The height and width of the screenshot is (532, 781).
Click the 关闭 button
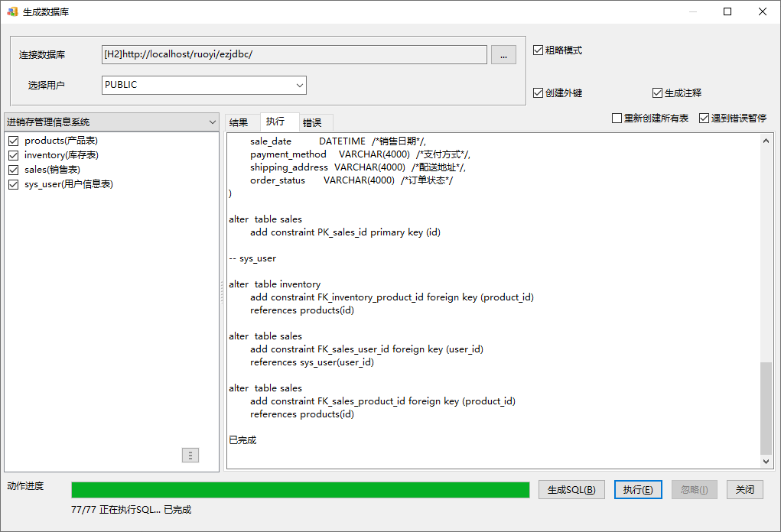click(x=744, y=490)
